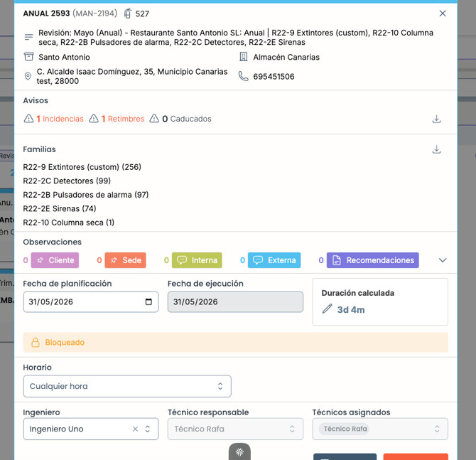The width and height of the screenshot is (476, 460).
Task: Click the Fecha de ejecución field
Action: point(235,301)
